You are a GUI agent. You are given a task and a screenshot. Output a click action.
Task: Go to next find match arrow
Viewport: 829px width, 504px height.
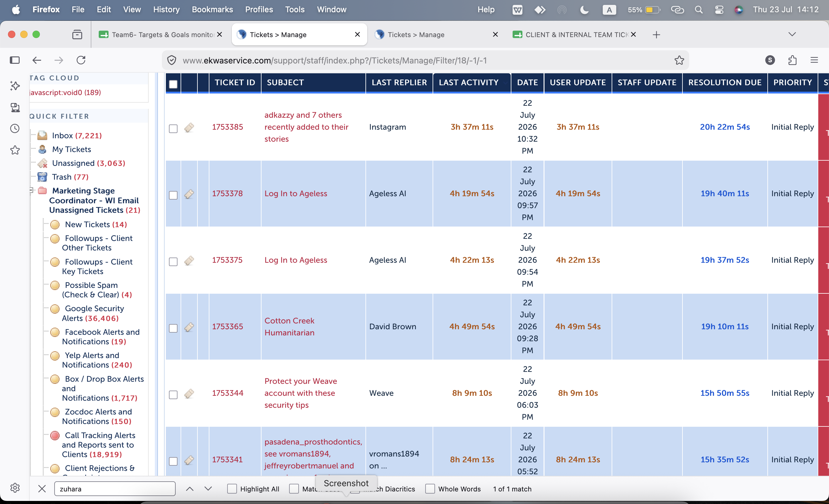[208, 489]
